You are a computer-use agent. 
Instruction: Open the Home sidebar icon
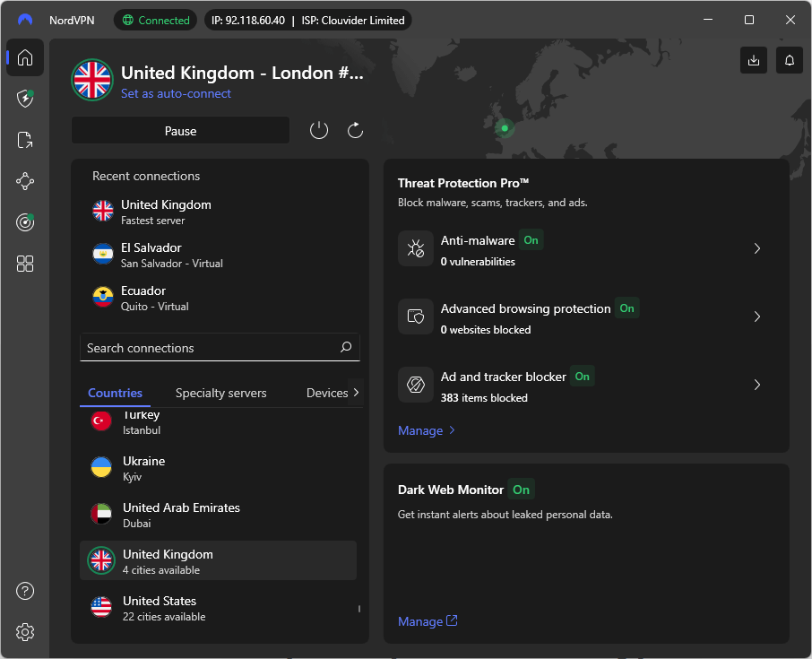click(25, 57)
